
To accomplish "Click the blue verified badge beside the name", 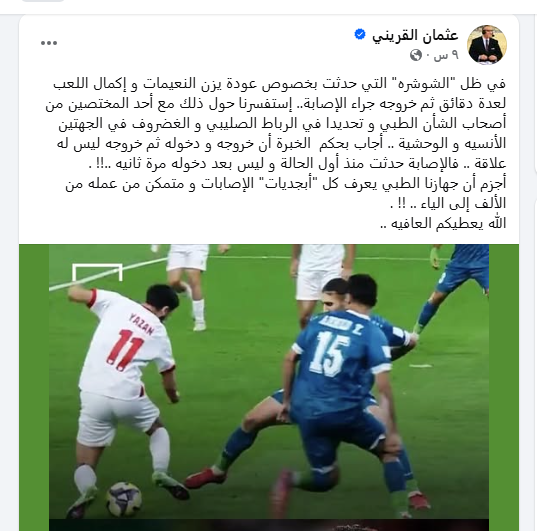I will point(360,35).
